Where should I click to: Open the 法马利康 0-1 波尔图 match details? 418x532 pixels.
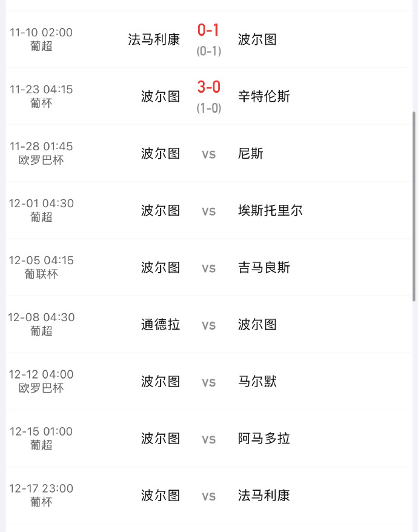click(209, 38)
